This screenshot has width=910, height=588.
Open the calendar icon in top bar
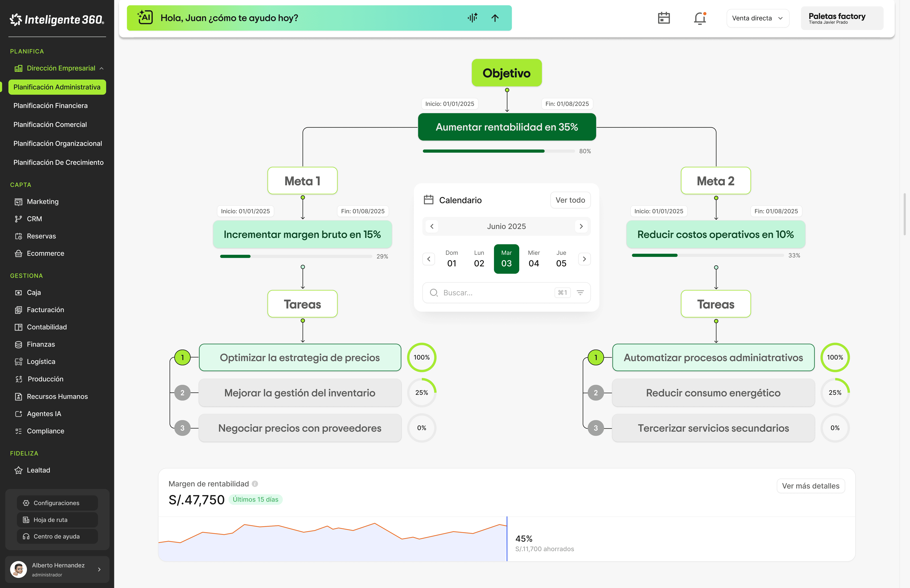[664, 18]
